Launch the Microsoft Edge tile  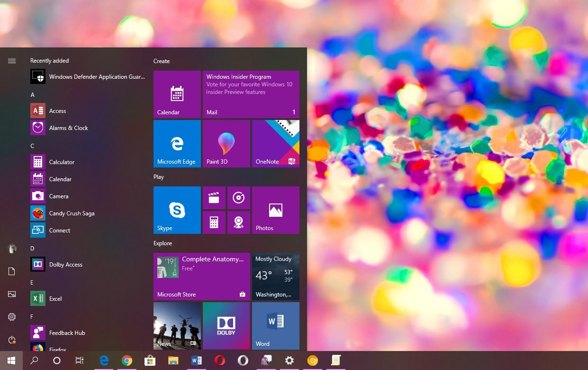click(177, 144)
